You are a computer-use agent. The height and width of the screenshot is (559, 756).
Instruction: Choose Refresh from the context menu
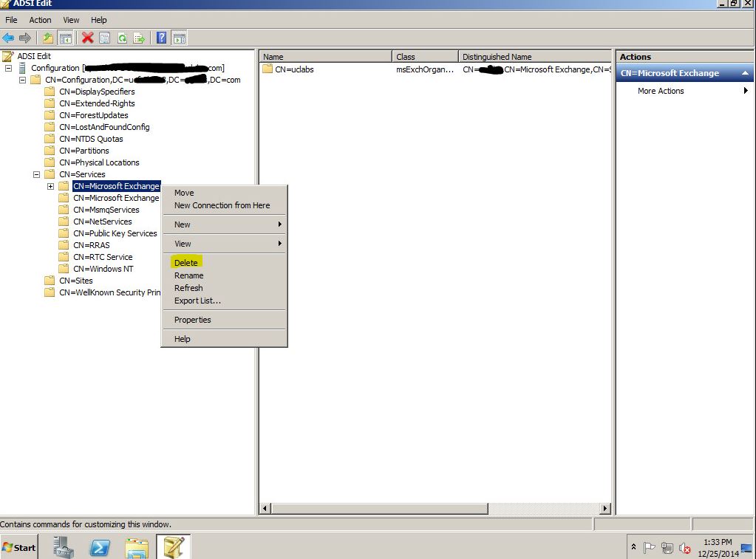pyautogui.click(x=224, y=288)
